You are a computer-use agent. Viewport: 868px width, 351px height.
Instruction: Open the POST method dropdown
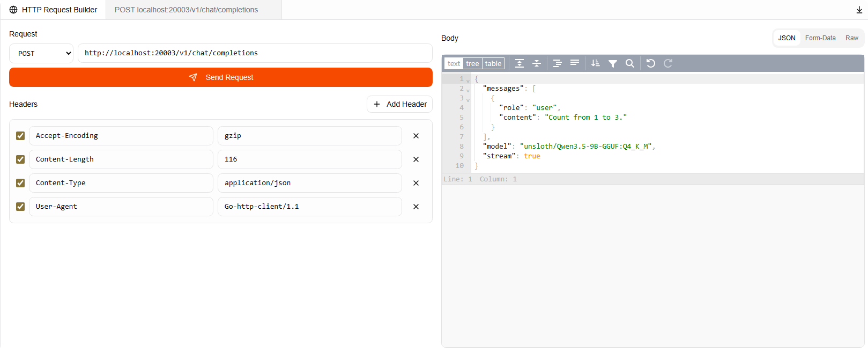click(41, 53)
